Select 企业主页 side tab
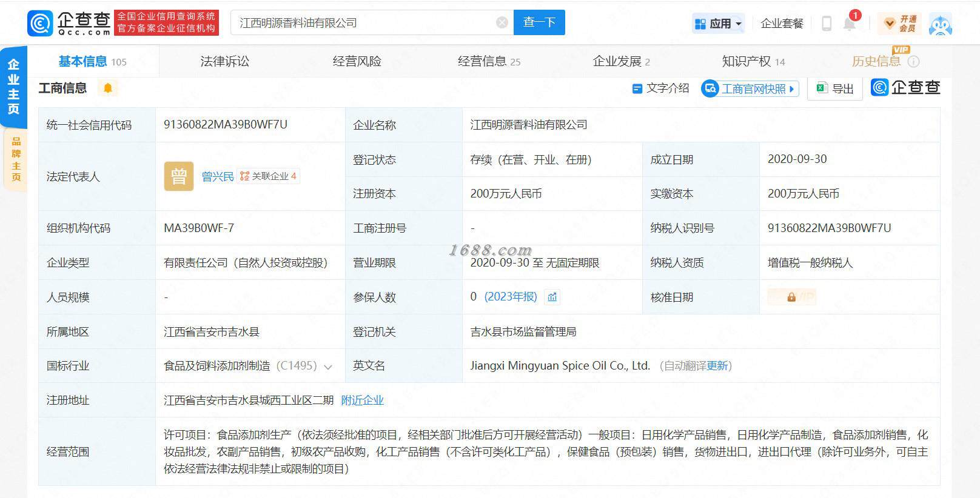 pyautogui.click(x=13, y=87)
